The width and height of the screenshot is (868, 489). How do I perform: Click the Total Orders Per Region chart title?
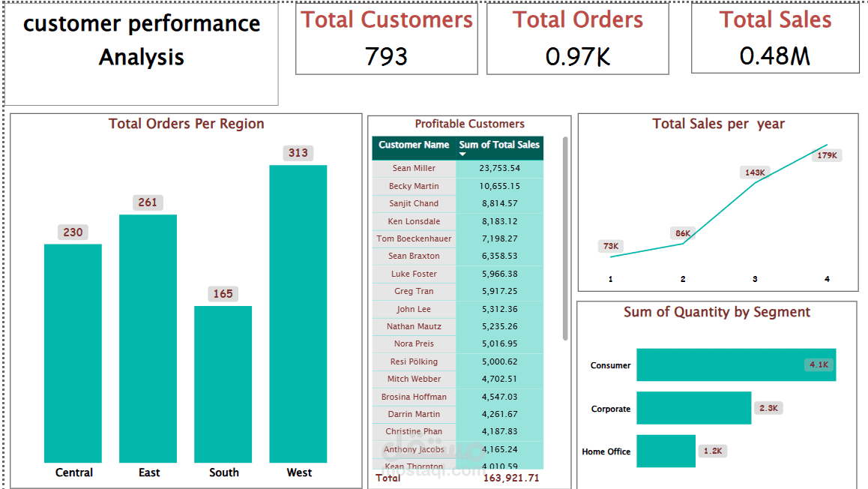pyautogui.click(x=187, y=124)
